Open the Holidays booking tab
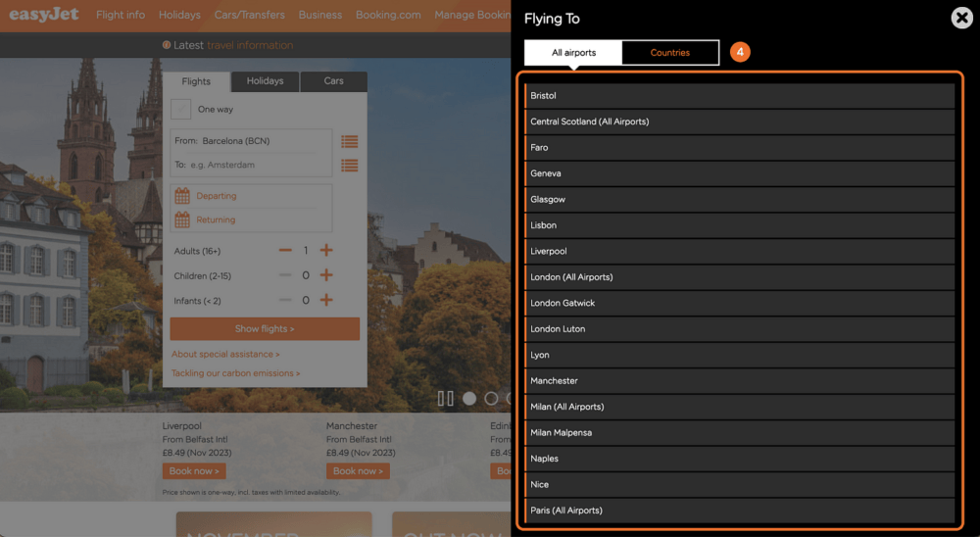Viewport: 980px width, 537px height. [265, 81]
